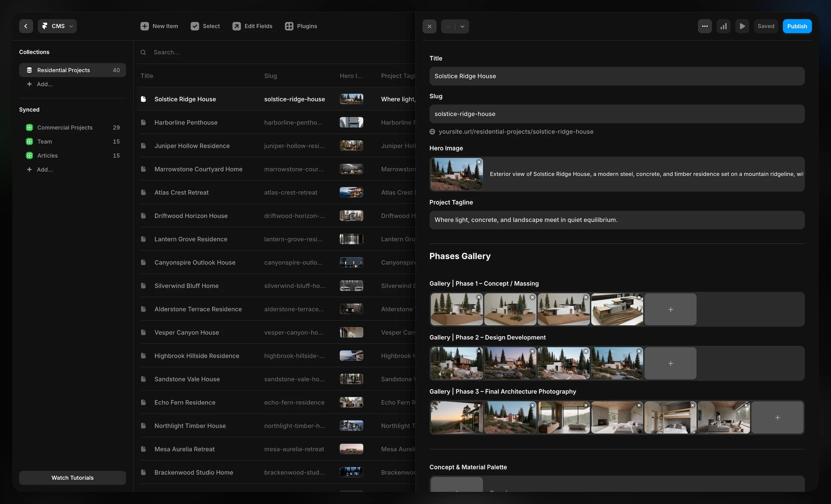Image resolution: width=831 pixels, height=504 pixels.
Task: Preview the site with the play icon
Action: 742,26
